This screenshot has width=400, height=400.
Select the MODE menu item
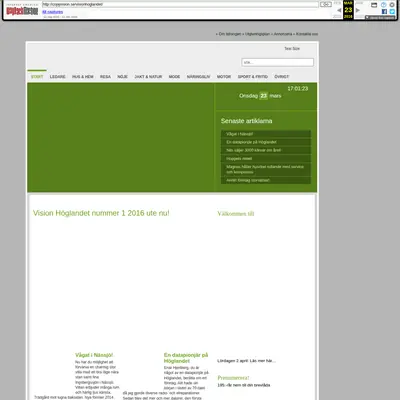(174, 77)
